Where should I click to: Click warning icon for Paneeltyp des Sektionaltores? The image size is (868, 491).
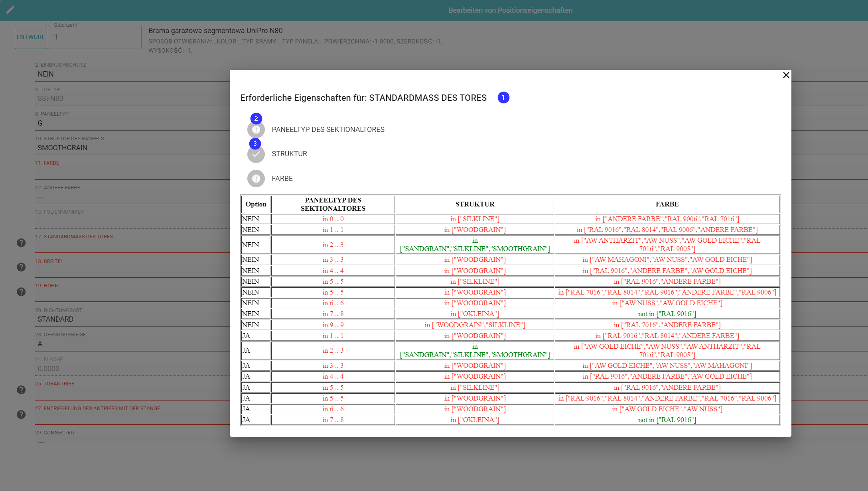[256, 130]
